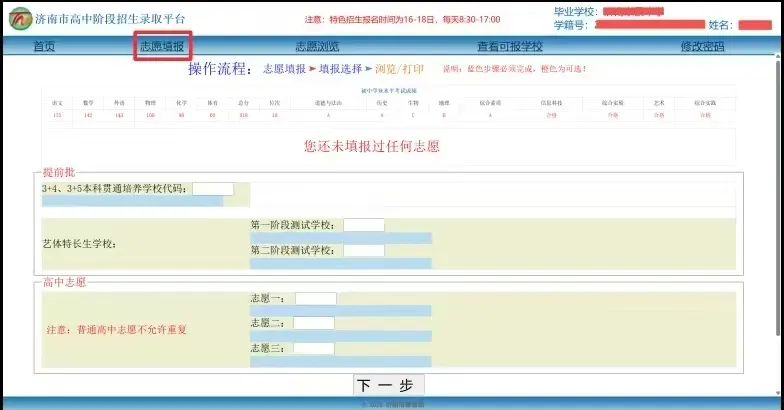Image resolution: width=784 pixels, height=410 pixels.
Task: Click the 艺体特长生学校 label
Action: pos(79,244)
